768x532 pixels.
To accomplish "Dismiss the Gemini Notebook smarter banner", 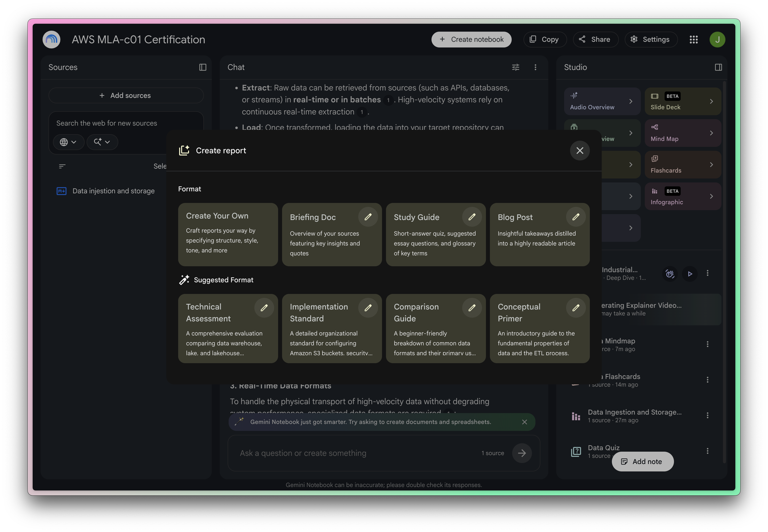I will pos(525,422).
